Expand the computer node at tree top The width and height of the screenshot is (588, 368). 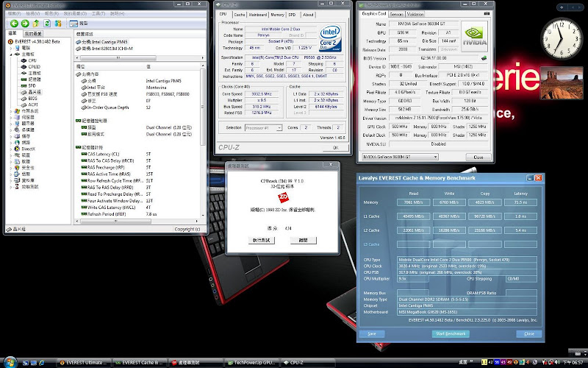(x=11, y=48)
